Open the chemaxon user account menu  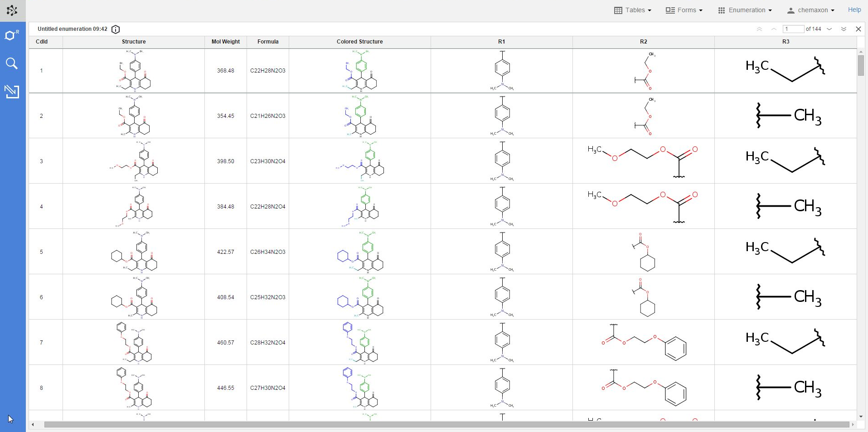click(810, 10)
